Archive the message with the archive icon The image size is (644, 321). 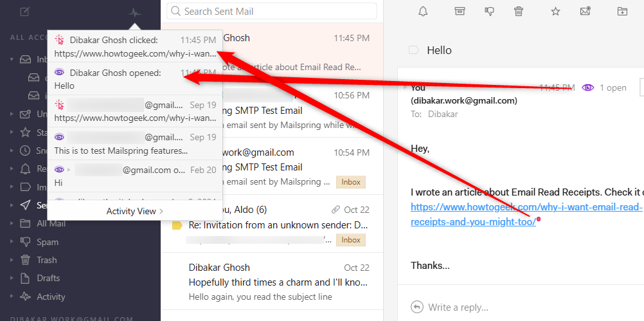(x=459, y=11)
